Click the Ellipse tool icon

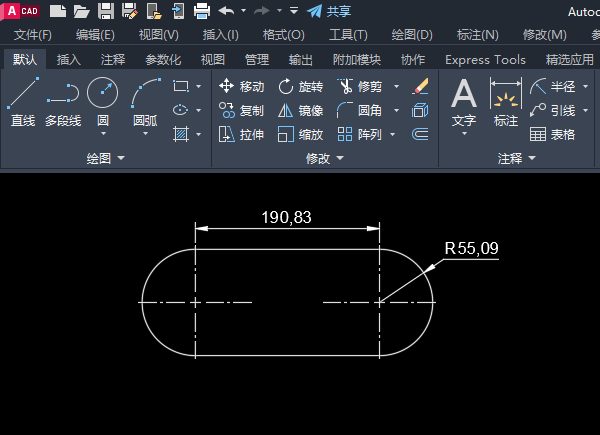tap(181, 110)
